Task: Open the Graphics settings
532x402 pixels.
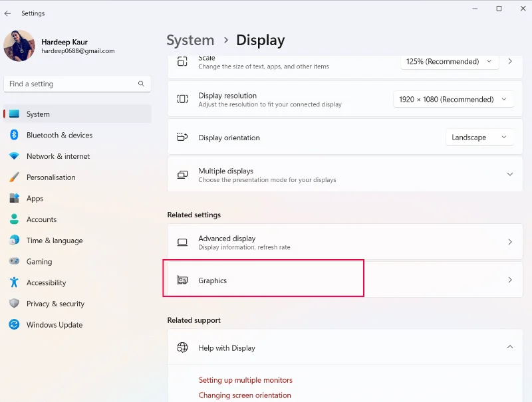Action: 344,280
